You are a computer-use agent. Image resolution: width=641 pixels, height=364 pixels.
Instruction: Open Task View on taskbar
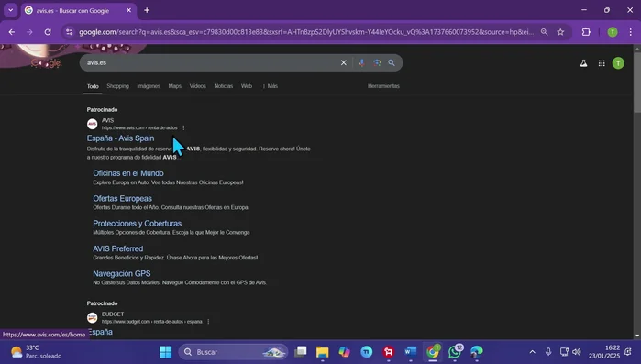pyautogui.click(x=301, y=352)
